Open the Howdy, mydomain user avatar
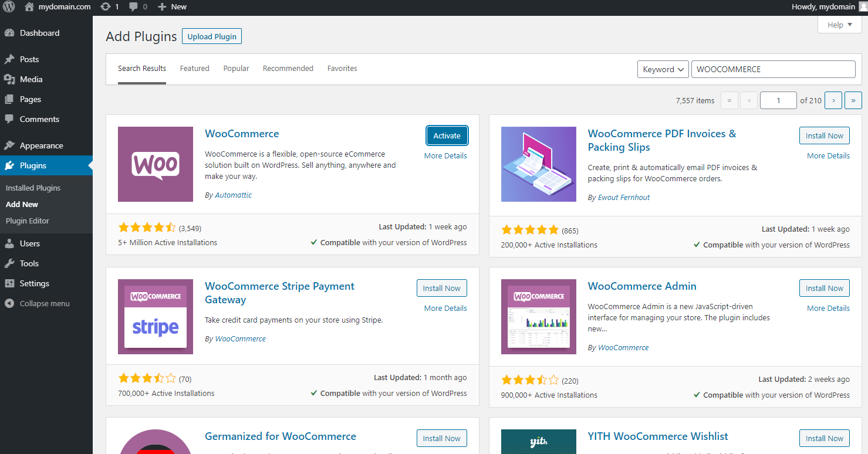This screenshot has width=868, height=454. pos(863,7)
